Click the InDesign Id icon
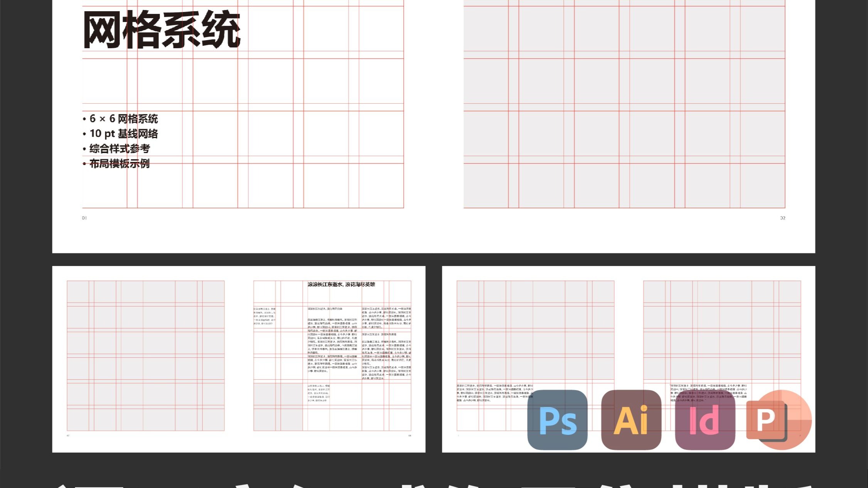 705,420
